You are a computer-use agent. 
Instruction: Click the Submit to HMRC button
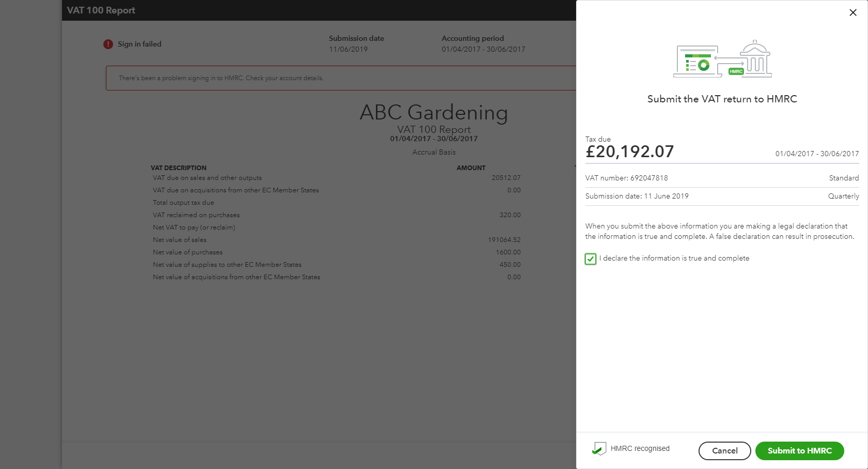point(799,451)
